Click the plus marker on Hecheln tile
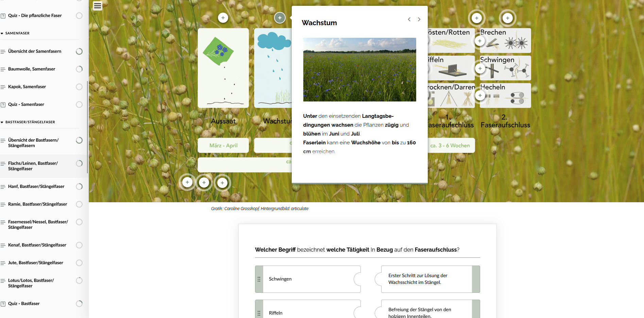This screenshot has height=318, width=644. 480,95
